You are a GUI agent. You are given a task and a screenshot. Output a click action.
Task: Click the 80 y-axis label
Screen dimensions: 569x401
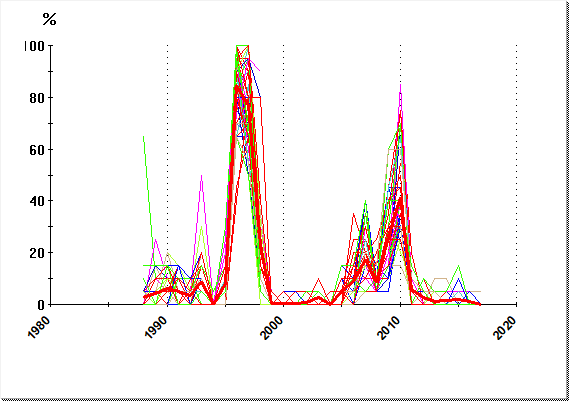tap(37, 98)
